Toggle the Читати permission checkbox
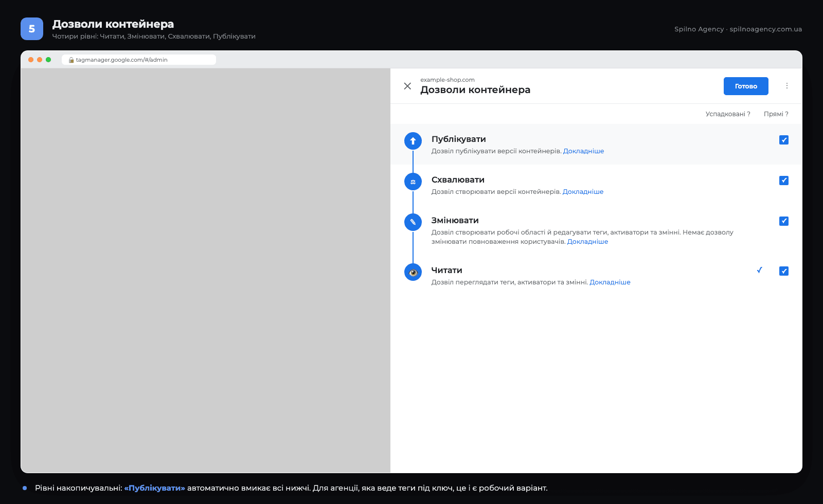The height and width of the screenshot is (504, 823). [x=784, y=271]
